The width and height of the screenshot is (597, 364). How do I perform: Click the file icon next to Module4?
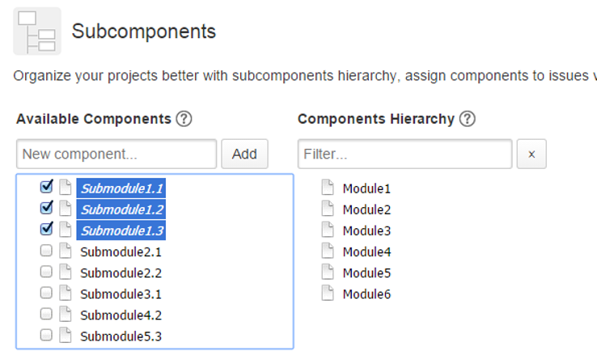[328, 251]
